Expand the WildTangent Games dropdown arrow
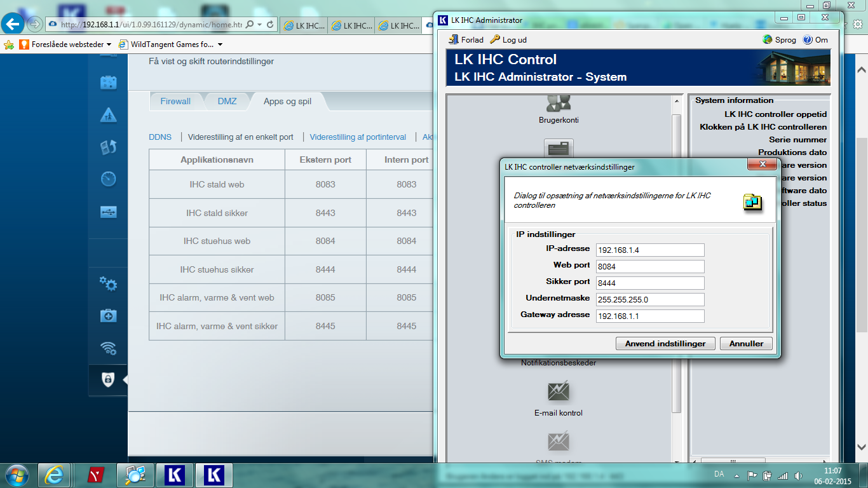The height and width of the screenshot is (488, 868). [x=220, y=44]
